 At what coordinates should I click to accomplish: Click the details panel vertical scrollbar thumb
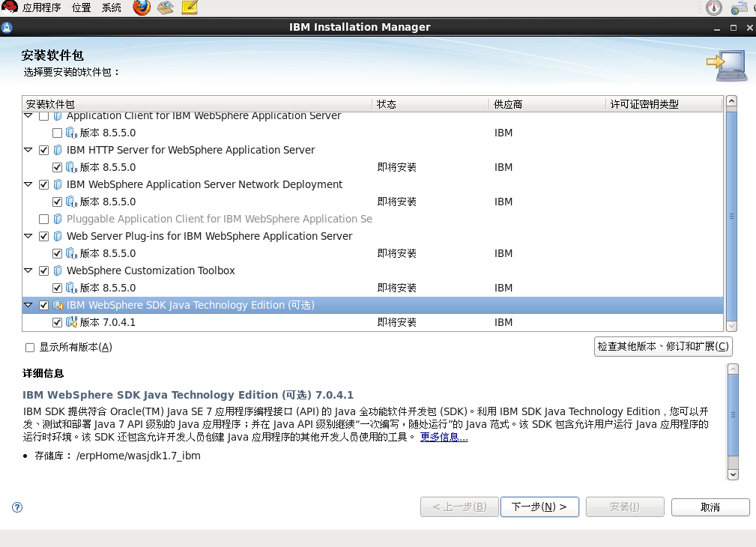tap(733, 415)
